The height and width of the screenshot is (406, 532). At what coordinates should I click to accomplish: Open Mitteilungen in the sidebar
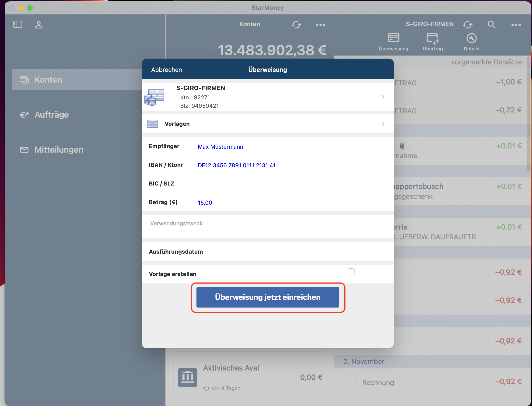point(59,150)
